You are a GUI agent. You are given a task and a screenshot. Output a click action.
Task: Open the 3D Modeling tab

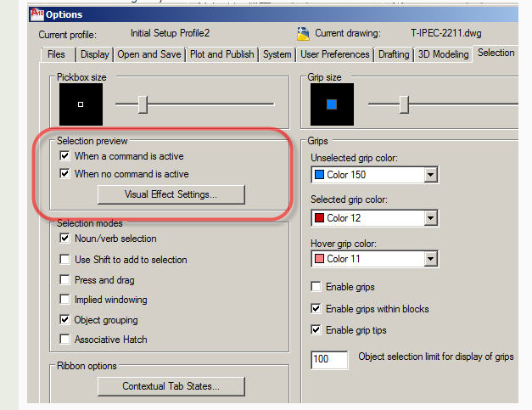tap(443, 54)
